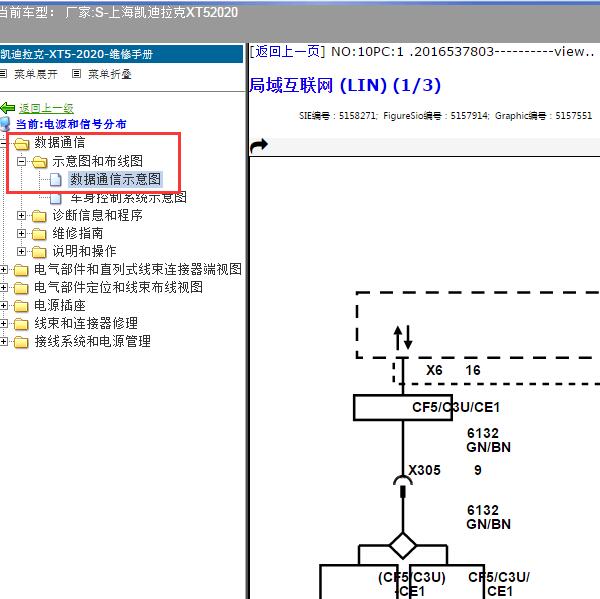Click the 说明和操作 folder icon
600x599 pixels.
coord(39,252)
